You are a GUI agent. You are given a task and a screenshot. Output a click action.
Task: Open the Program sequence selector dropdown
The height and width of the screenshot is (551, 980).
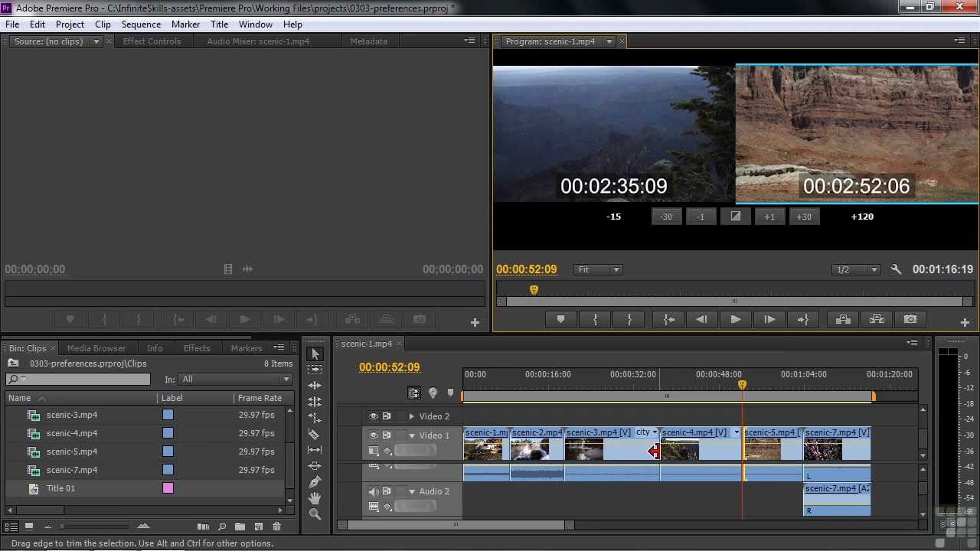609,41
